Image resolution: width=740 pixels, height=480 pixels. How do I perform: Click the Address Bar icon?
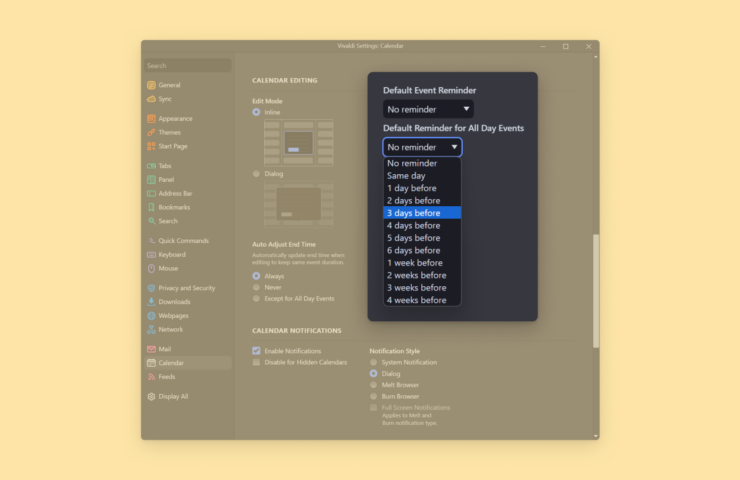[x=151, y=194]
